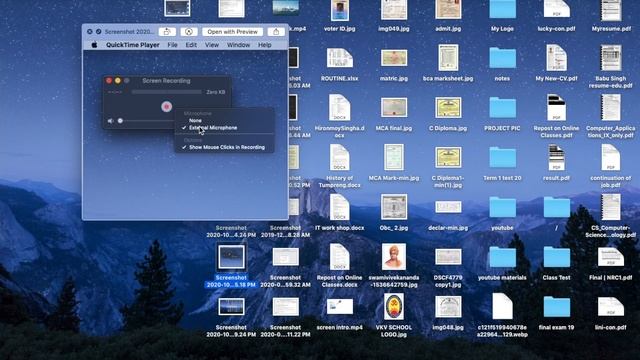
Task: Click the Apple logo in previewed menu bar
Action: (x=94, y=45)
